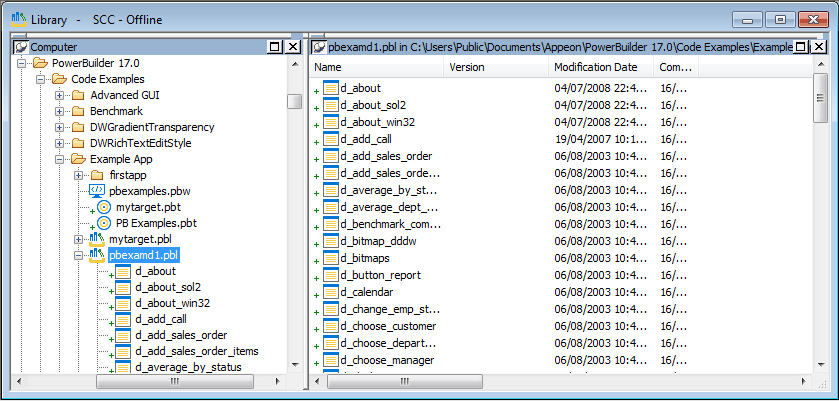Viewport: 839px width, 401px height.
Task: Click the mytarget.pbt target icon
Action: [104, 206]
